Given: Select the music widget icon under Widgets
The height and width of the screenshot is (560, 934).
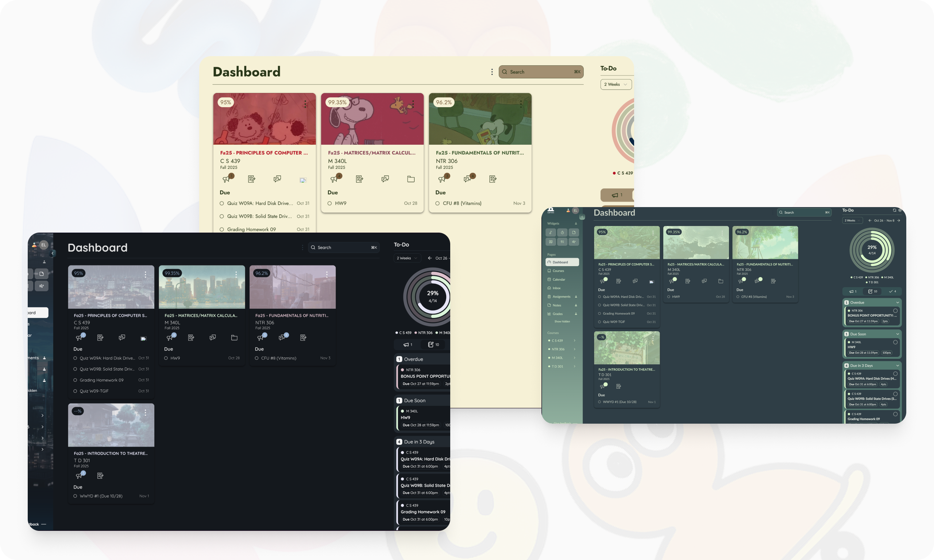Looking at the screenshot, I should coord(551,233).
